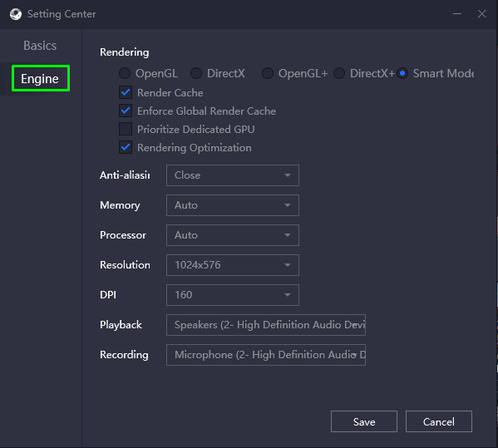Expand the Processor dropdown
Screen dimensions: 498x448
(233, 235)
